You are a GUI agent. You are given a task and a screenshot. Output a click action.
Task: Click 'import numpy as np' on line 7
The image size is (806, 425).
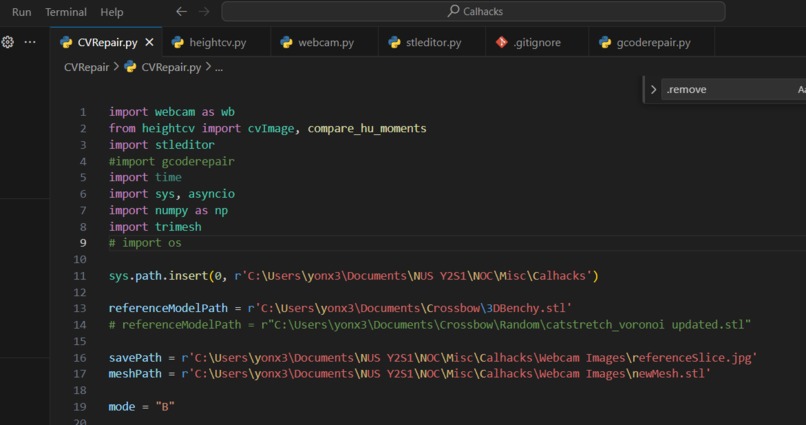click(x=168, y=210)
